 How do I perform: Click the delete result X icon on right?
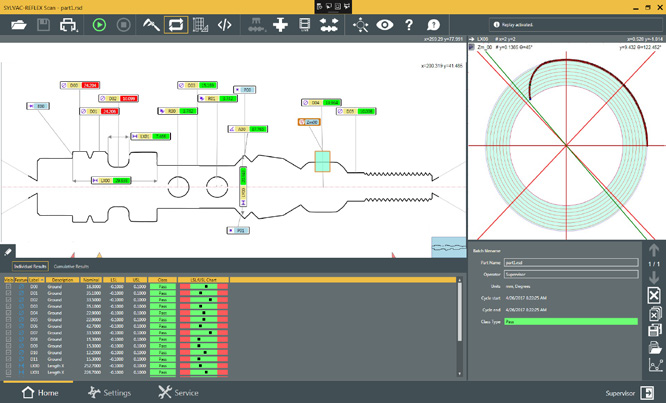click(x=653, y=295)
